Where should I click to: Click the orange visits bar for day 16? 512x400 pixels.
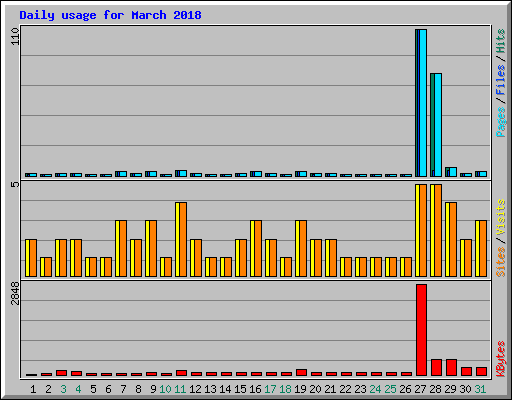(258, 248)
